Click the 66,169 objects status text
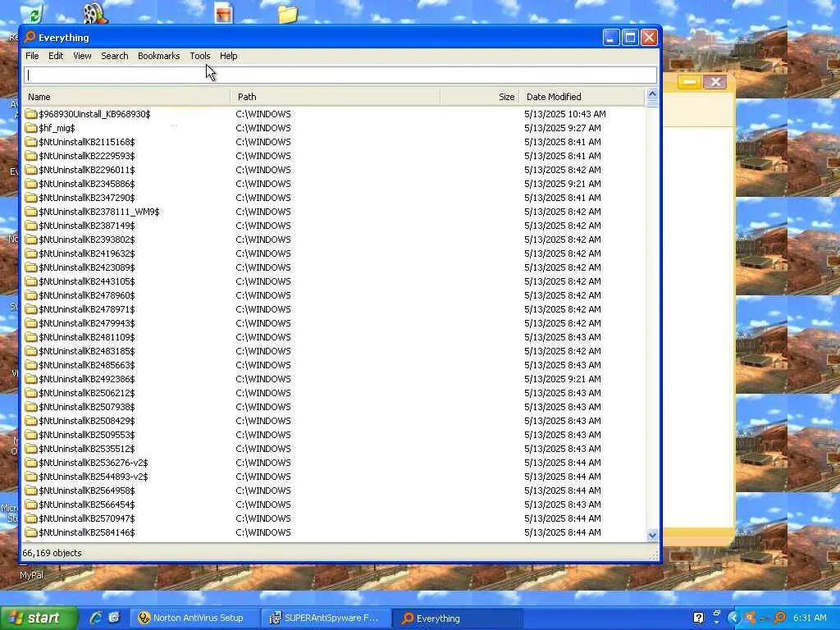This screenshot has height=630, width=840. (x=52, y=553)
